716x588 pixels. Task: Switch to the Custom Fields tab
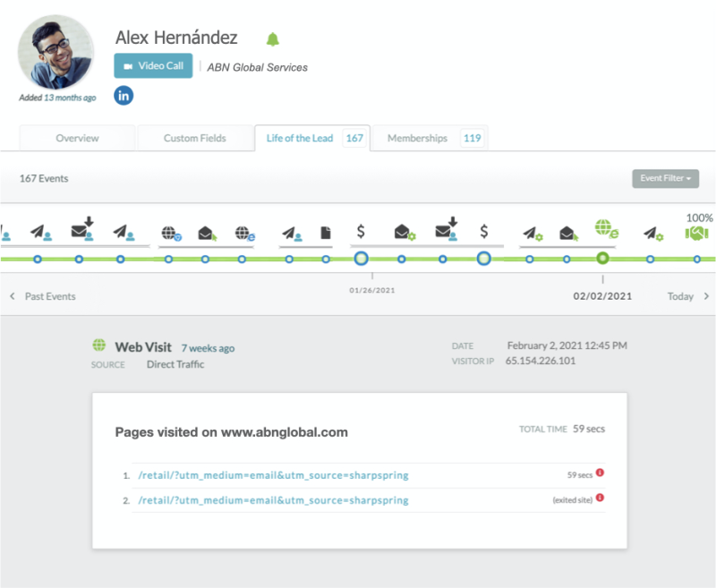[195, 138]
